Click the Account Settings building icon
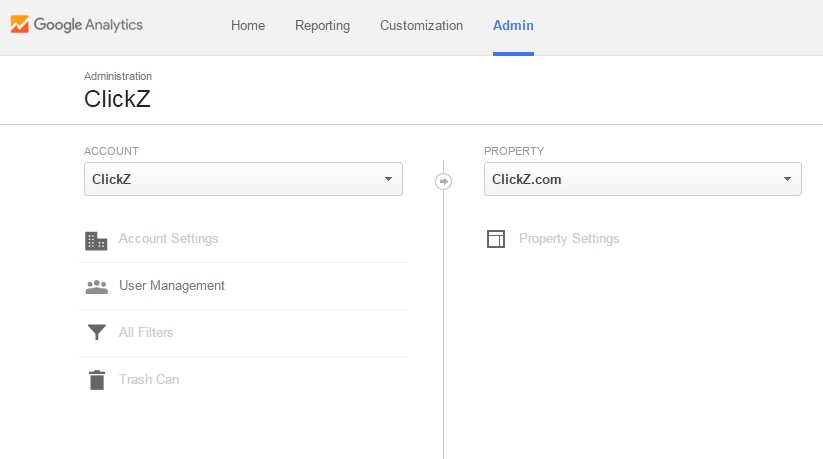 pyautogui.click(x=96, y=240)
